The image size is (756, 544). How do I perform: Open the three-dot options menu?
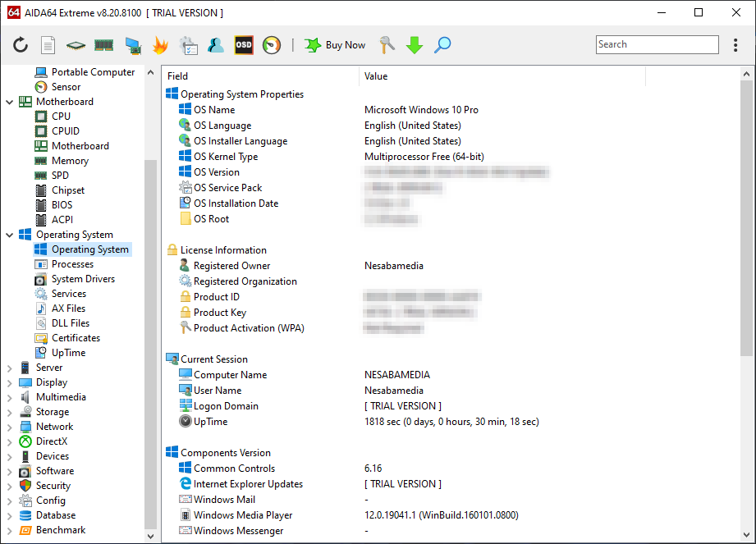click(735, 45)
